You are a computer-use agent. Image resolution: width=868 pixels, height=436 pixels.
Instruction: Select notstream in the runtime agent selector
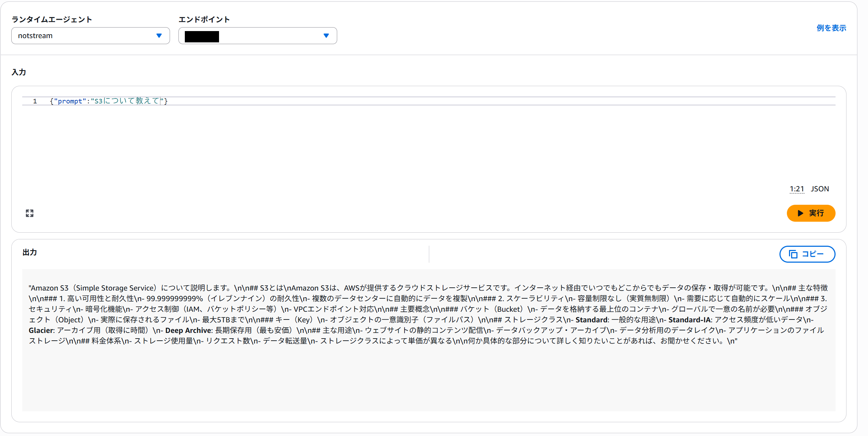pyautogui.click(x=91, y=36)
